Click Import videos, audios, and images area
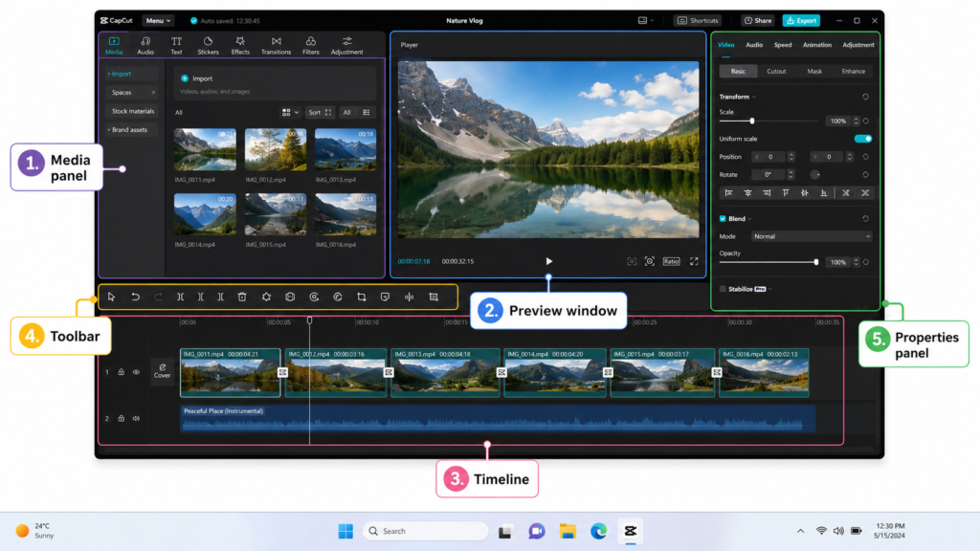Image resolution: width=980 pixels, height=551 pixels. tap(275, 84)
